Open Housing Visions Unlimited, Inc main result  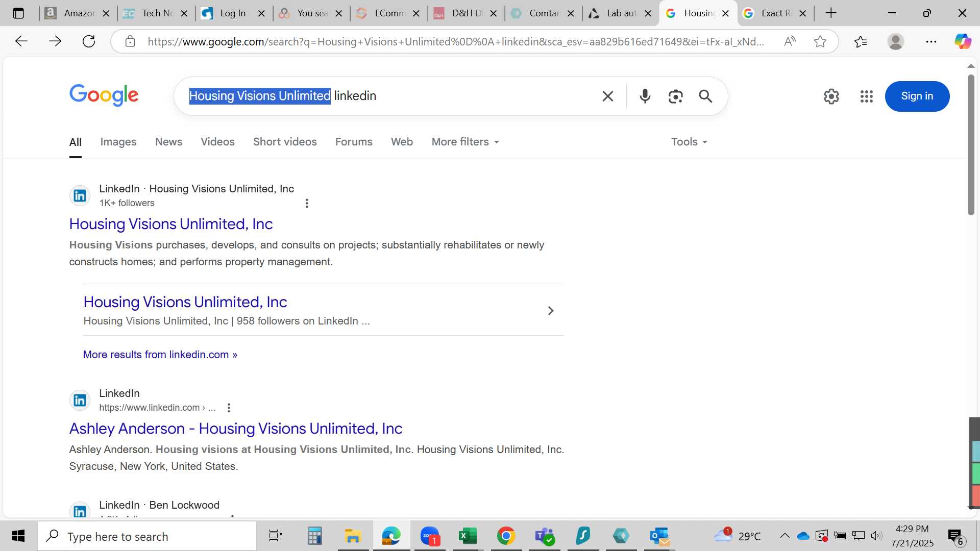[x=171, y=224]
